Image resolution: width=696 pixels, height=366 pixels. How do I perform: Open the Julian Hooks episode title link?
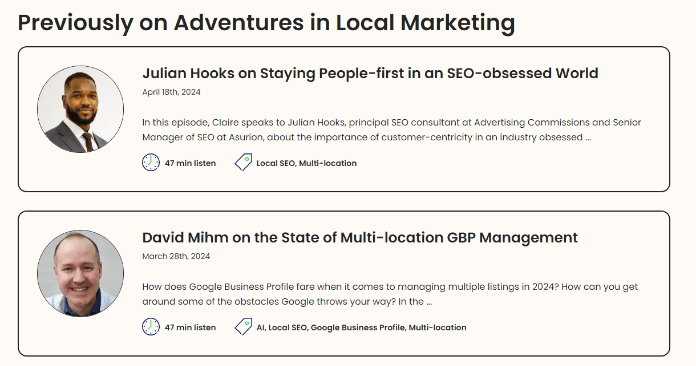[370, 73]
